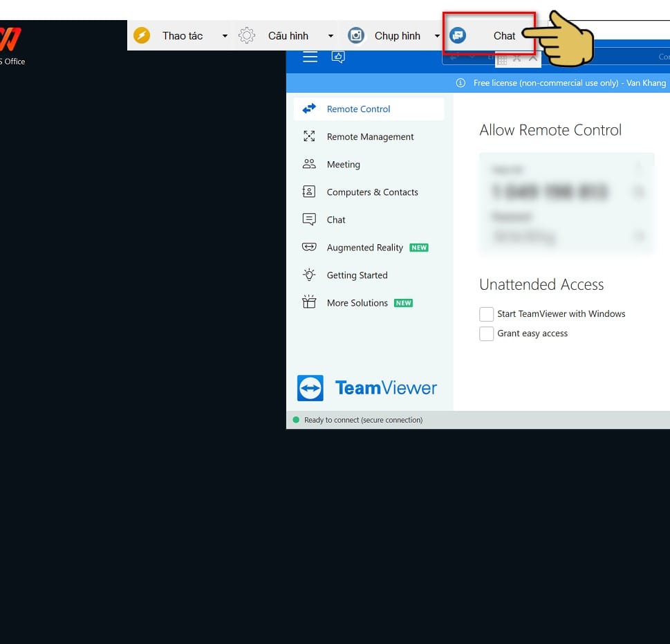Open Chat in the TeamViewer sidebar
Viewport: 670px width, 644px height.
[369, 220]
